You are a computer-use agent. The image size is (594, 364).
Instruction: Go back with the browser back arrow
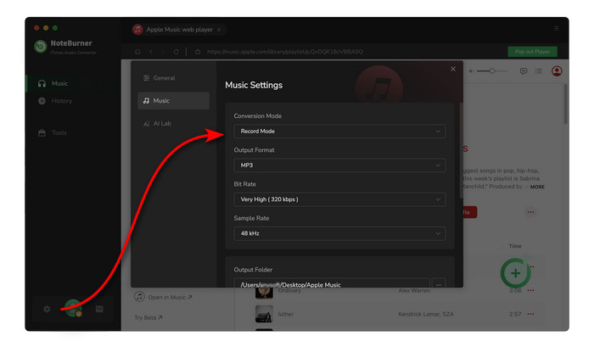151,52
